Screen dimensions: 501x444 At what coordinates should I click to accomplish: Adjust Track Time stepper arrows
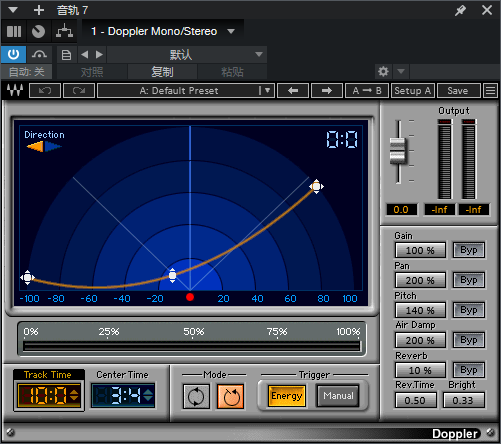74,396
